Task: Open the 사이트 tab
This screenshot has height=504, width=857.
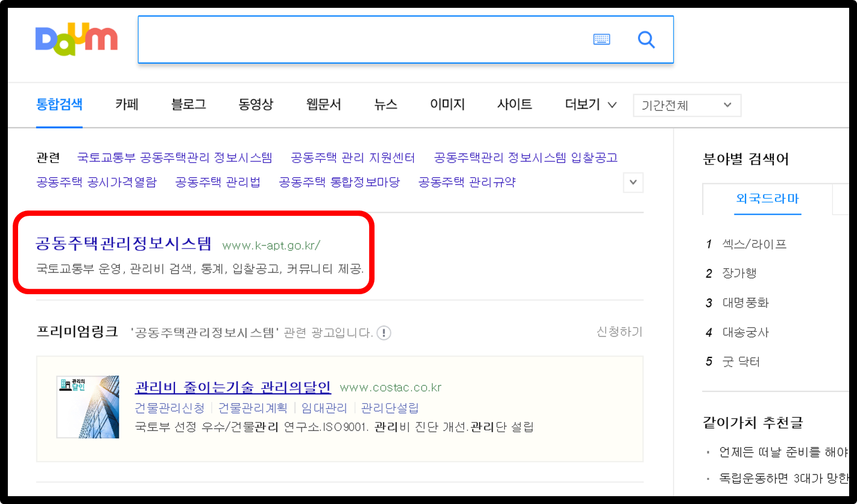Action: point(514,104)
